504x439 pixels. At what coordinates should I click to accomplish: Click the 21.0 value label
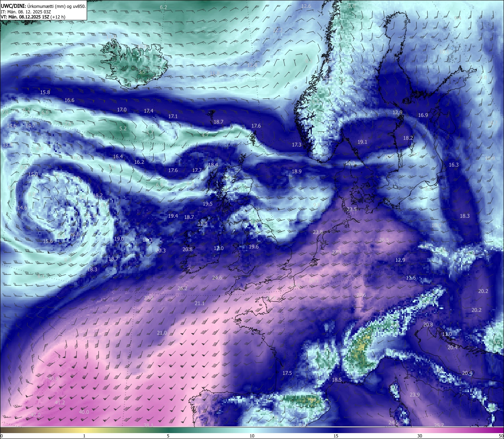(162, 333)
